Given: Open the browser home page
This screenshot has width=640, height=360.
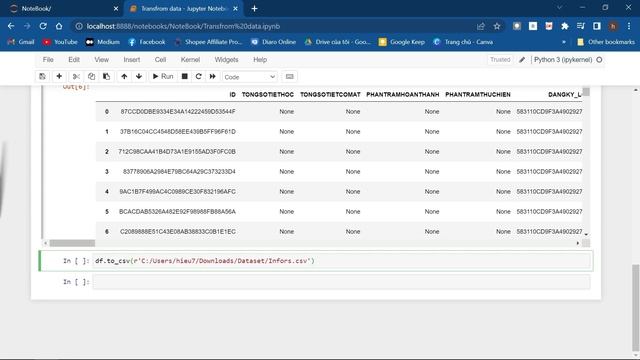Looking at the screenshot, I should point(59,26).
